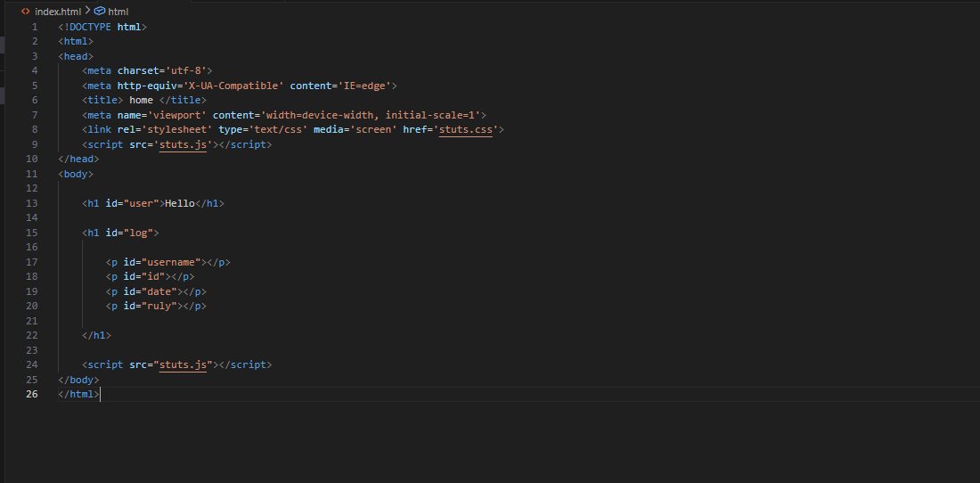Click 'width=device-width, initial-scale=1' value
The width and height of the screenshot is (980, 483).
click(x=371, y=115)
